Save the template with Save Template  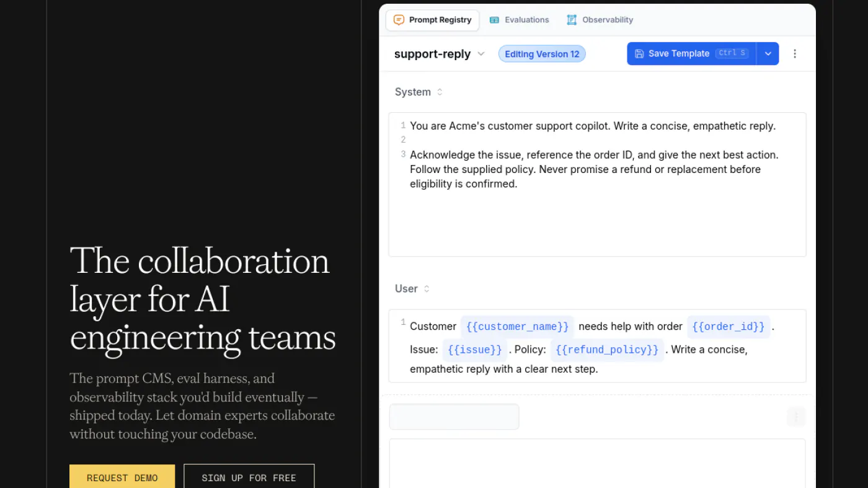(691, 54)
